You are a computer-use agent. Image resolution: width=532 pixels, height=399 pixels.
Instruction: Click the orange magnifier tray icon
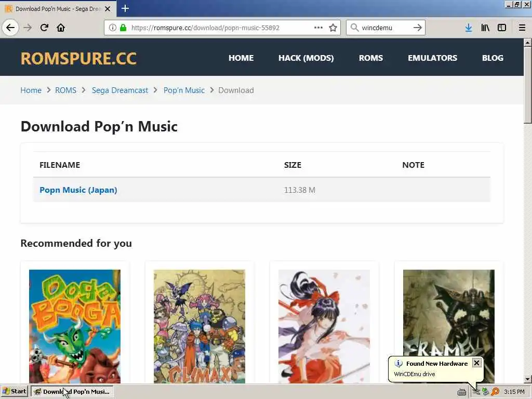495,392
